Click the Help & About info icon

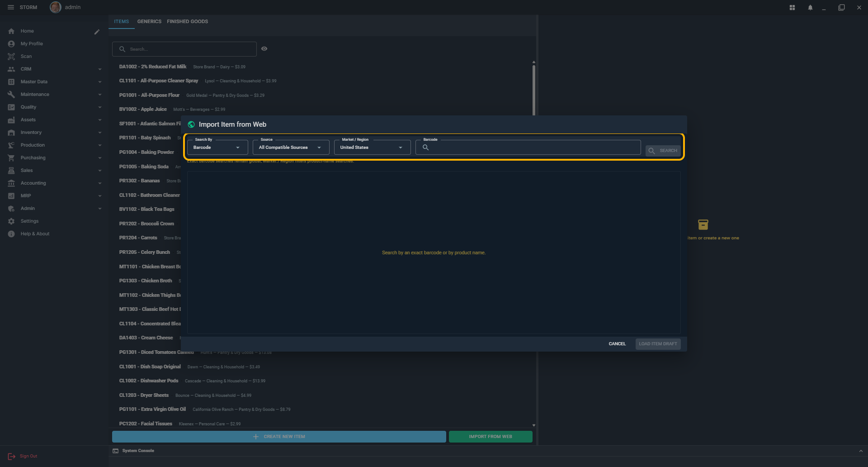click(11, 234)
